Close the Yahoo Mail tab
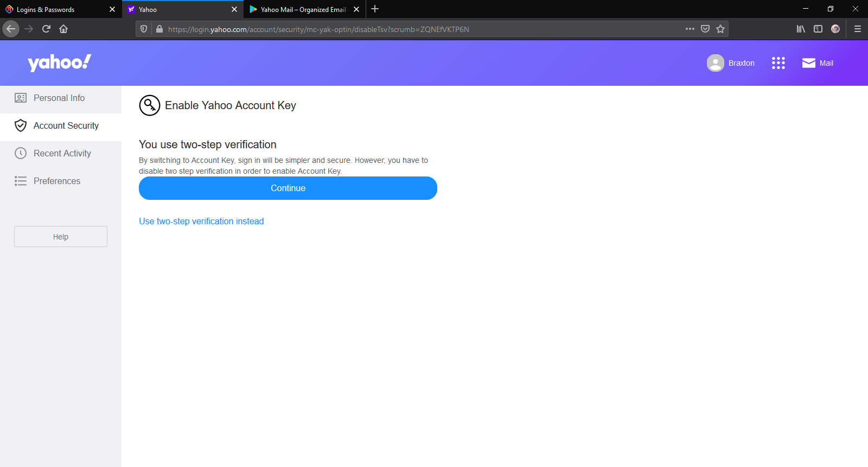This screenshot has width=868, height=467. point(356,9)
